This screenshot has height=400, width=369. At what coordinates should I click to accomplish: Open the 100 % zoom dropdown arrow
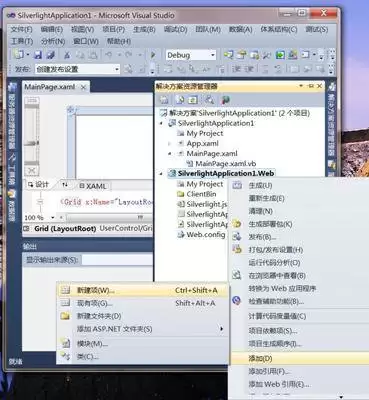click(52, 218)
